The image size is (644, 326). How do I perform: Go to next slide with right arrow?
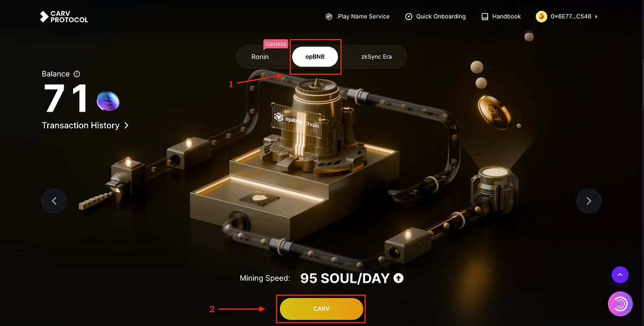(x=589, y=201)
